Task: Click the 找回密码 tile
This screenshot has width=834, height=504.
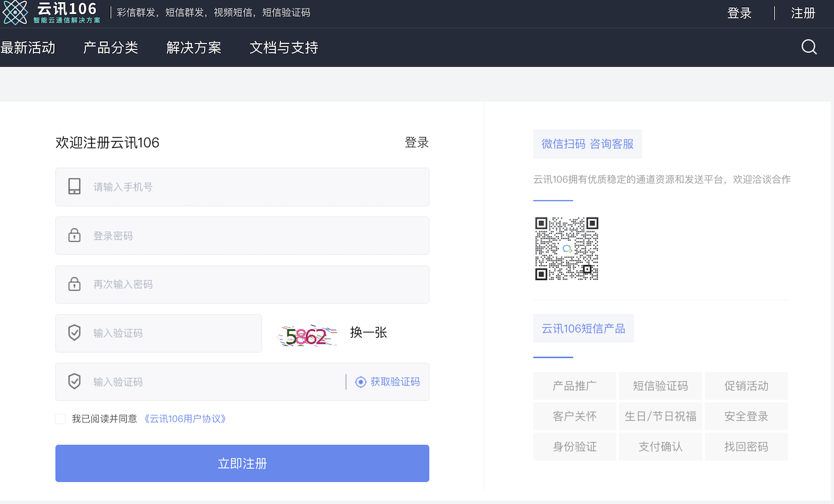Action: point(746,447)
